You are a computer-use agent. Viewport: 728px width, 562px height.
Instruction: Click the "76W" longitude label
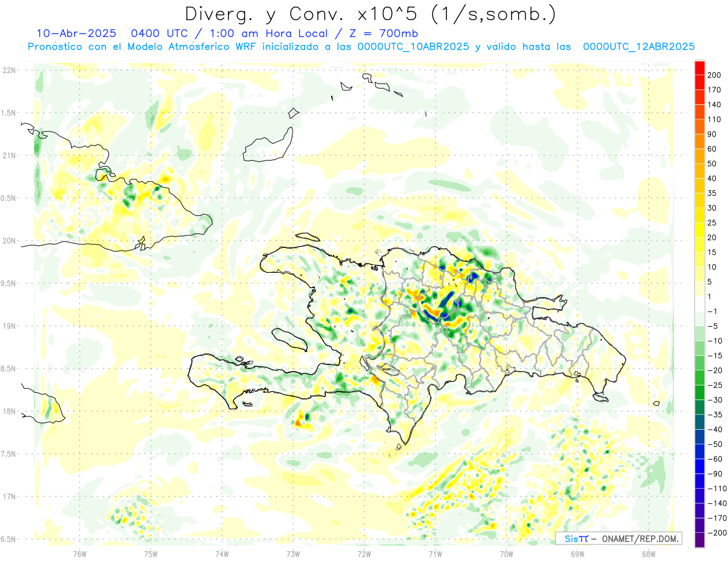pos(79,553)
